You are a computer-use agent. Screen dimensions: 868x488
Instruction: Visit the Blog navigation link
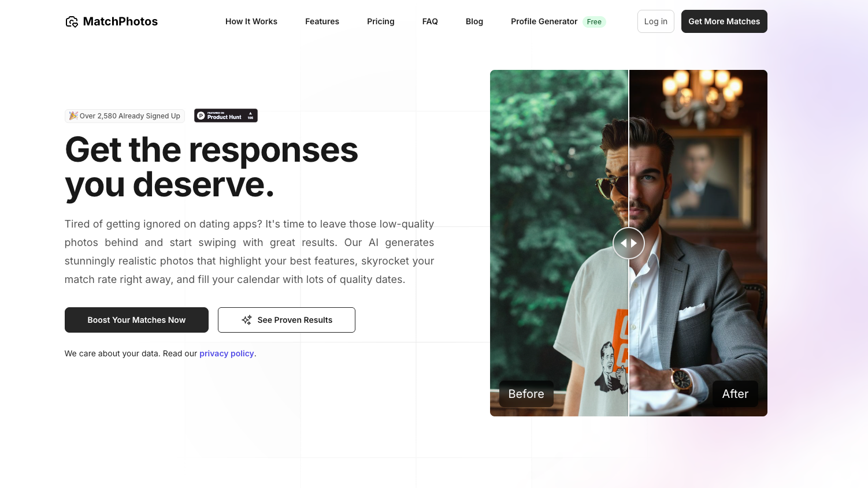474,21
